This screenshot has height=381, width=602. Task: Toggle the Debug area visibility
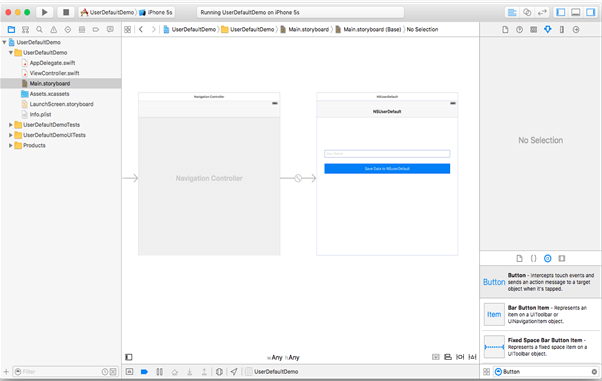click(x=576, y=12)
